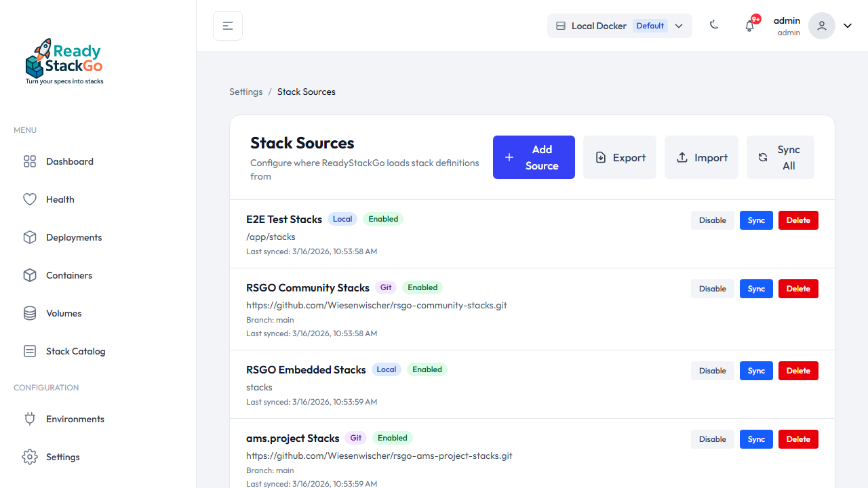Go to Stack Catalog in sidebar

coord(75,351)
